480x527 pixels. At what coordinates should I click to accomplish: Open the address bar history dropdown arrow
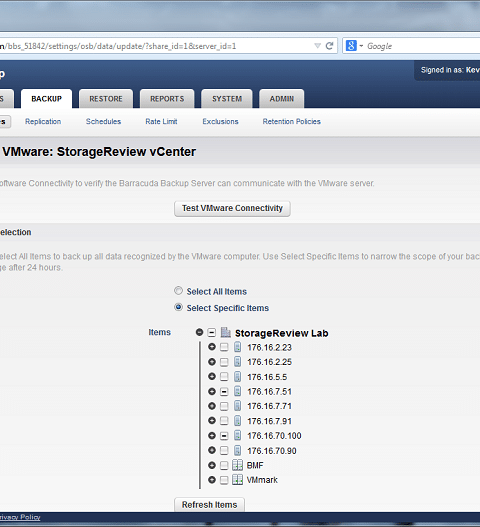(317, 46)
